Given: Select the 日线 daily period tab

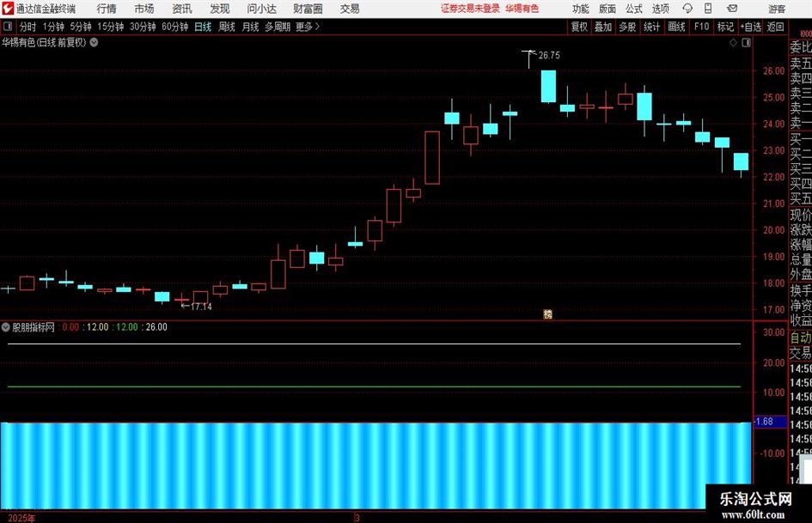Looking at the screenshot, I should point(203,27).
